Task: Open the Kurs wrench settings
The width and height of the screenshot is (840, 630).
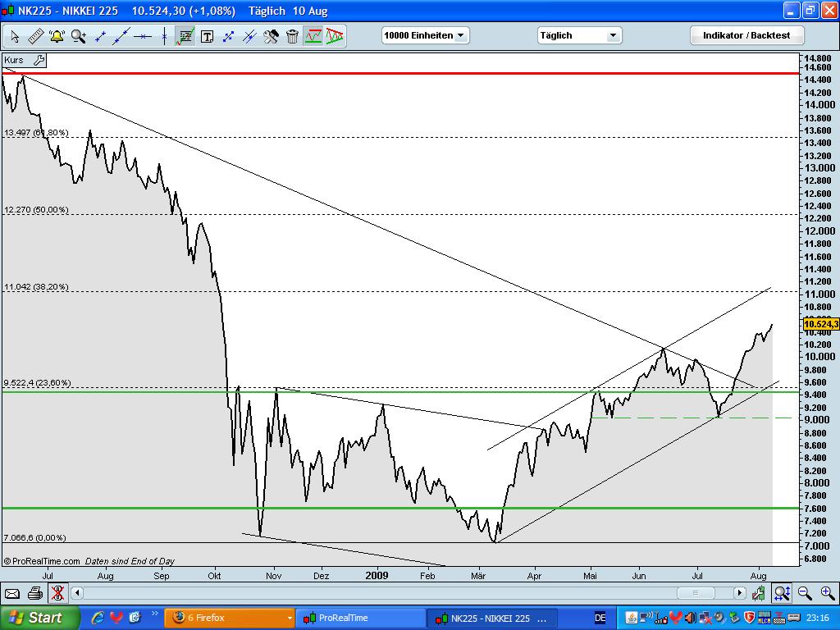Action: pos(39,60)
